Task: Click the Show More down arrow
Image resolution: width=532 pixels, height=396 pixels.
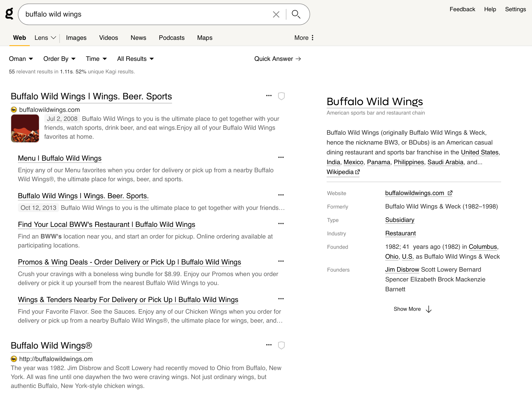Action: [429, 309]
